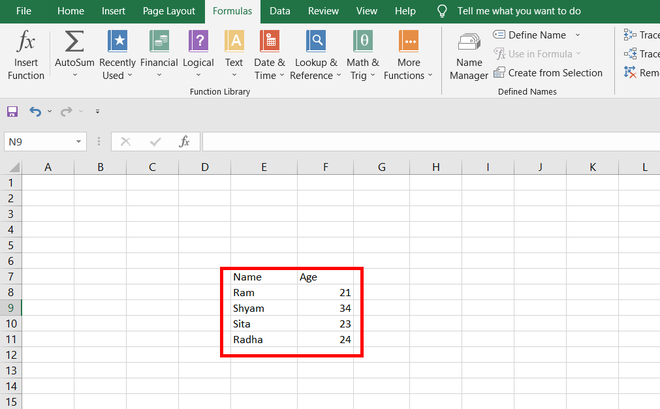Viewport: 660px width, 409px height.
Task: Select the cell containing Radha
Action: tap(264, 339)
